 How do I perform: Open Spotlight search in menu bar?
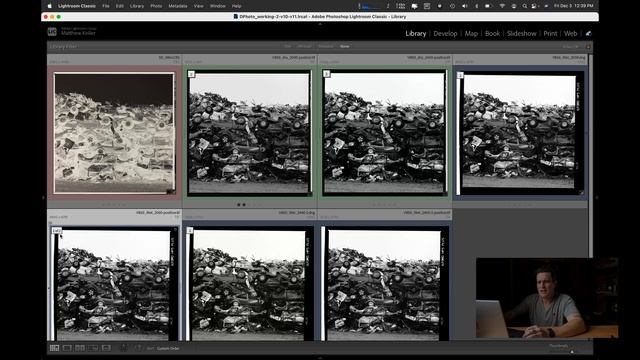pos(524,6)
